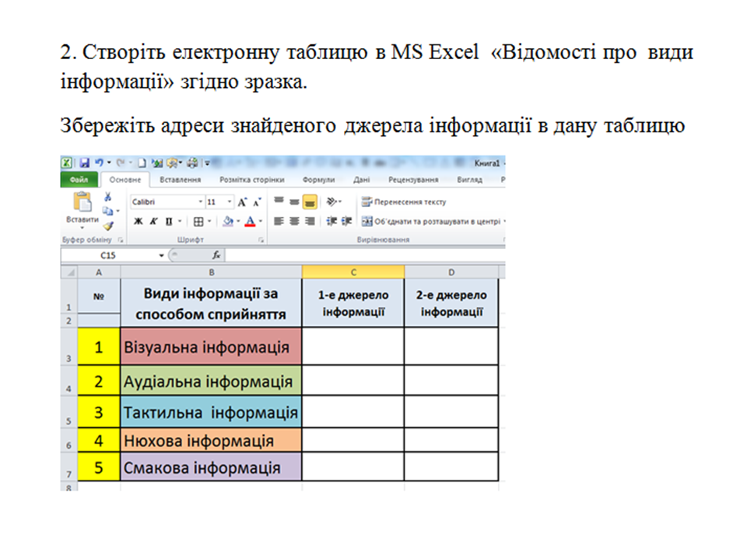Switch to the Дані tab

click(362, 180)
